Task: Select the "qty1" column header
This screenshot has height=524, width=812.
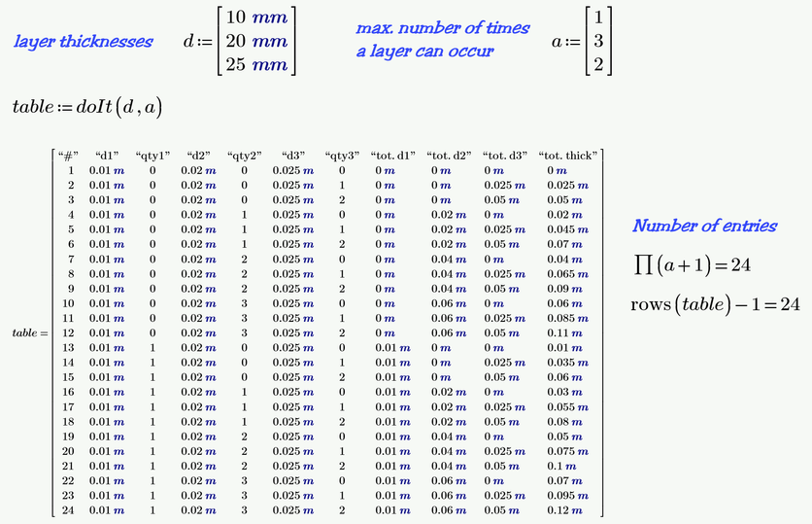Action: (152, 156)
